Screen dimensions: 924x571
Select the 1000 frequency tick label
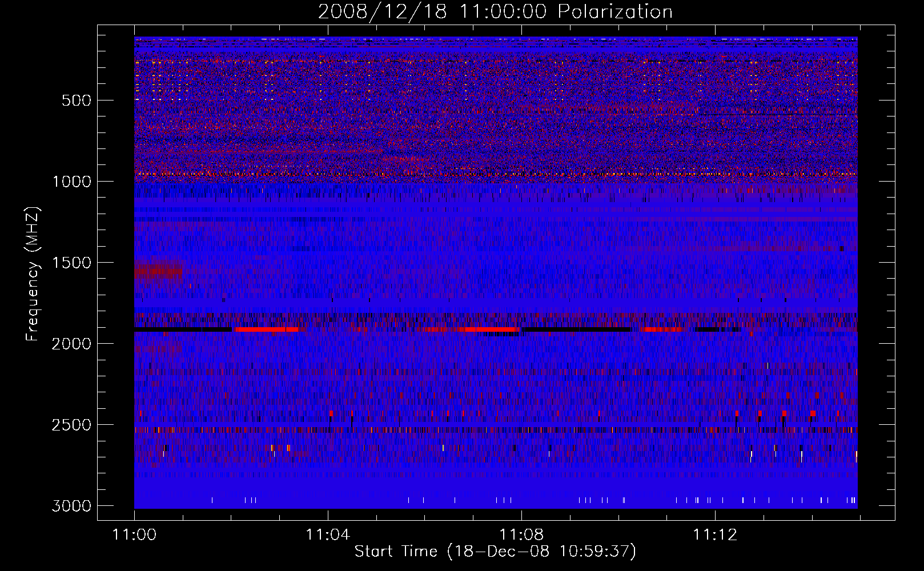coord(71,182)
